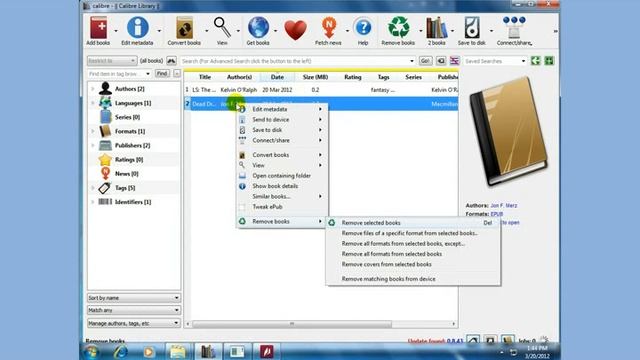Sort by the Date column header
This screenshot has height=360, width=640.
[x=277, y=77]
